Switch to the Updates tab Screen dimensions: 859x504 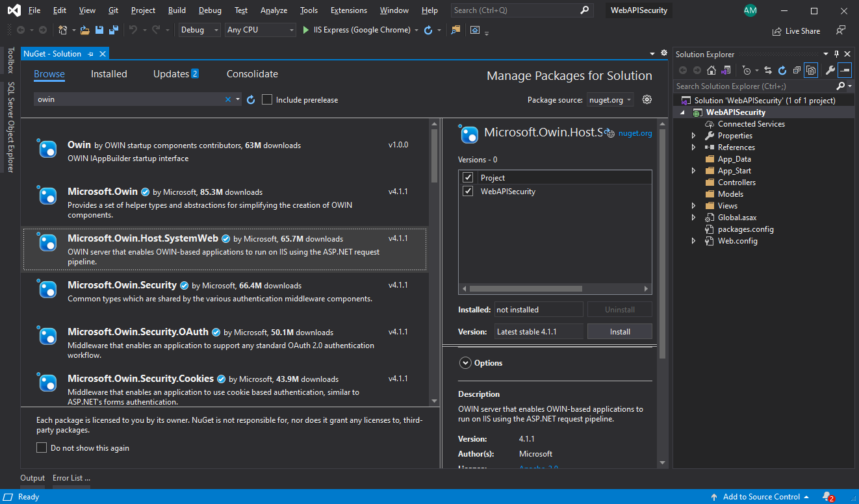pyautogui.click(x=176, y=74)
